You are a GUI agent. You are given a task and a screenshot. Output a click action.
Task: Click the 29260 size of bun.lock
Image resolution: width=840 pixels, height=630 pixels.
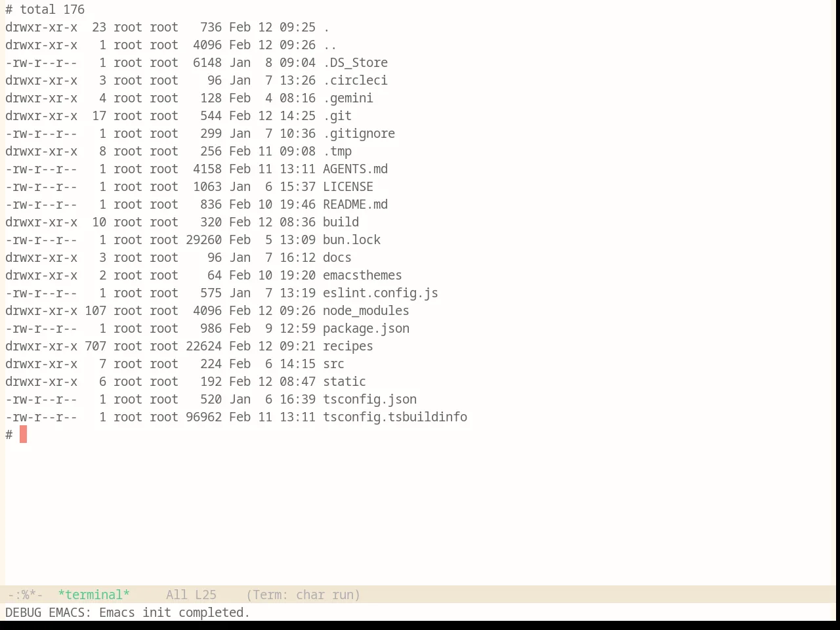click(x=203, y=240)
